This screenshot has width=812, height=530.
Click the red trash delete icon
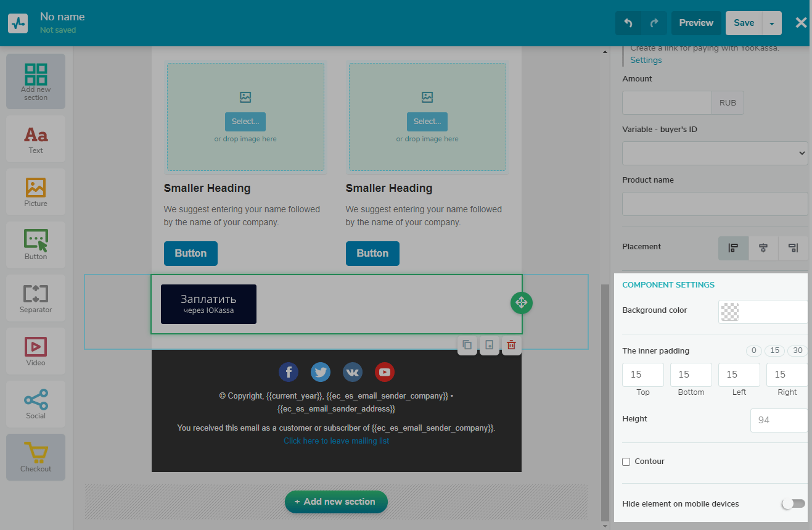point(511,345)
